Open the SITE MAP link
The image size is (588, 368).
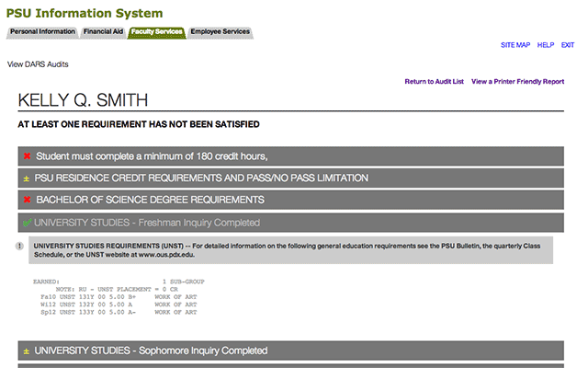click(515, 45)
